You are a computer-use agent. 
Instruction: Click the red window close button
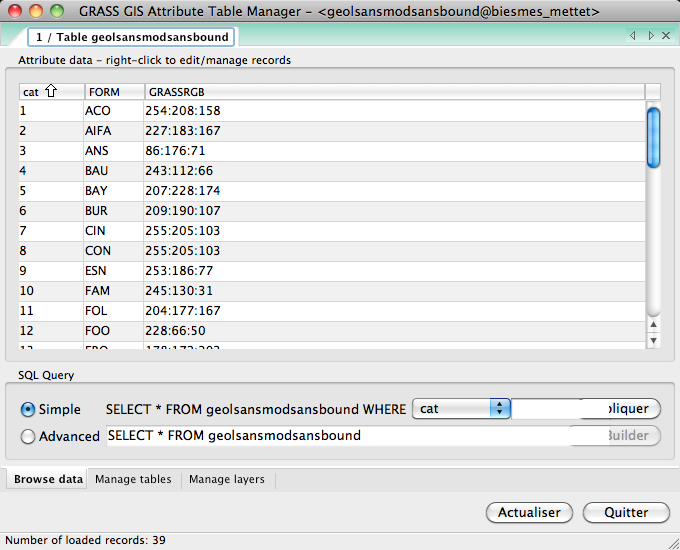pyautogui.click(x=15, y=12)
